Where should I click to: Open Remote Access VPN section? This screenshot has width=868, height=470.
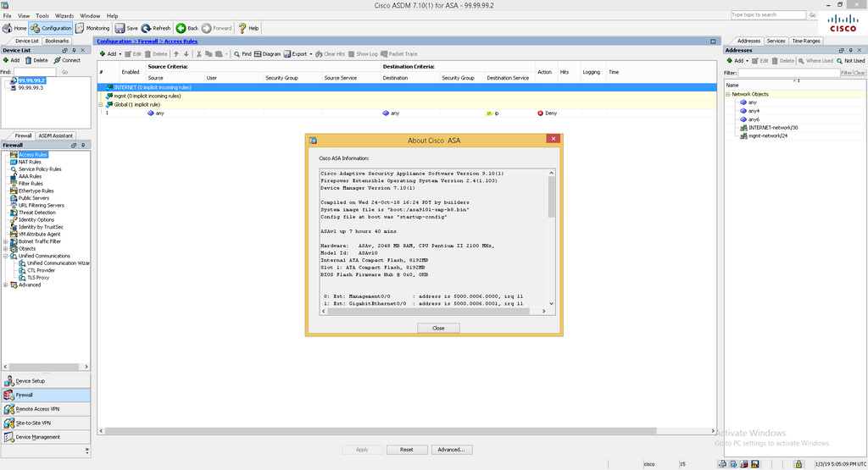pos(46,409)
